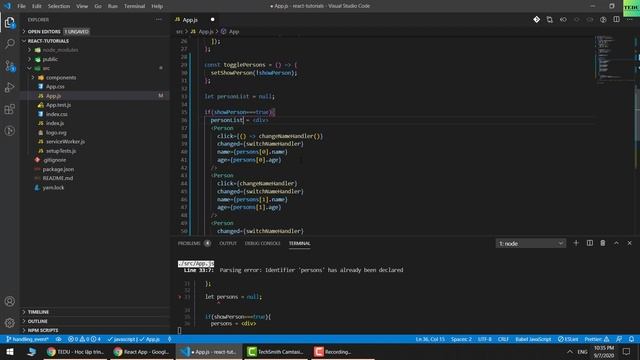Click the git branch handling_event in status bar

tap(27, 339)
